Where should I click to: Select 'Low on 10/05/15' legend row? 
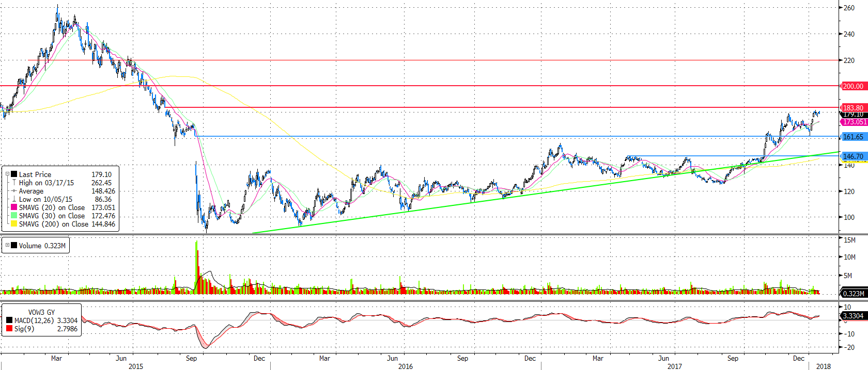click(x=45, y=199)
